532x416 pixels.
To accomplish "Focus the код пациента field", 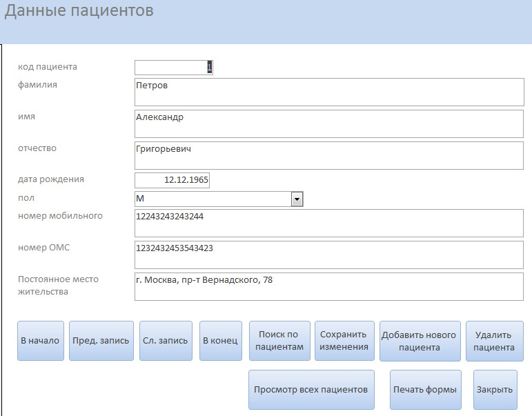I will point(174,68).
